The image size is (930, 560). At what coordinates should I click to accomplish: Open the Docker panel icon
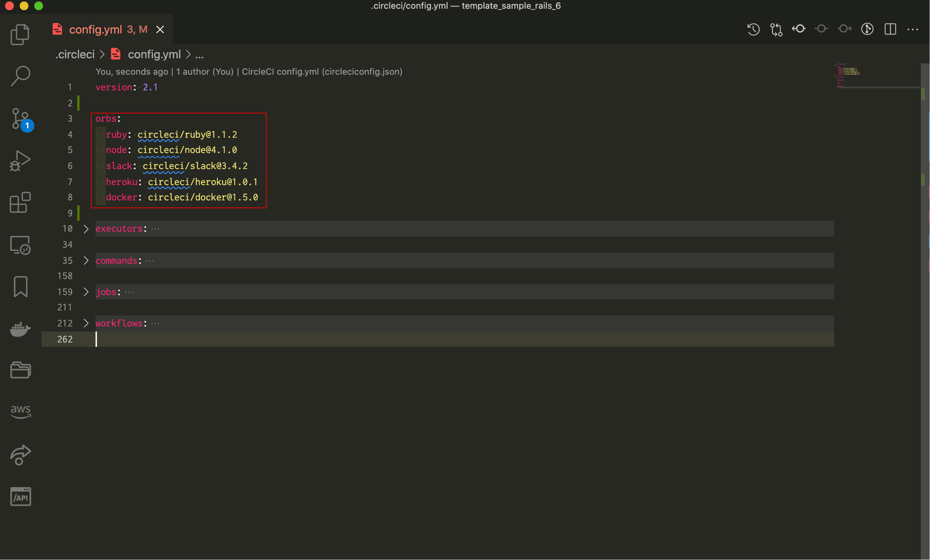20,329
